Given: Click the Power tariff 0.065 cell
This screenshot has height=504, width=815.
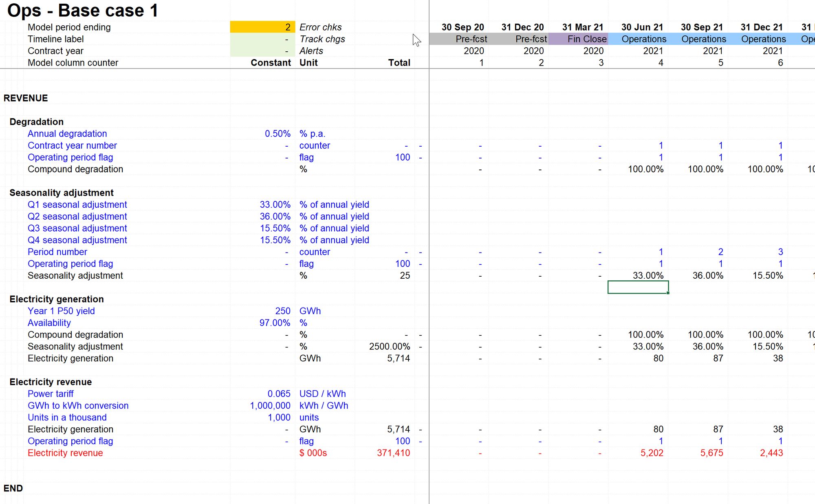Looking at the screenshot, I should pyautogui.click(x=279, y=394).
